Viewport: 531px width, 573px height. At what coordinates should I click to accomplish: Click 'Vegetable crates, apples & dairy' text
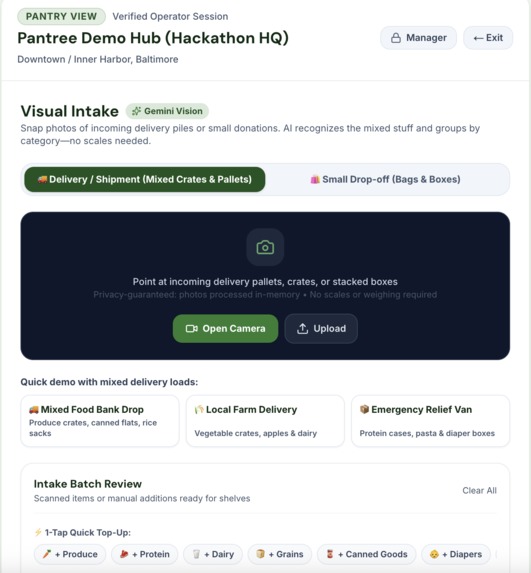coord(256,433)
